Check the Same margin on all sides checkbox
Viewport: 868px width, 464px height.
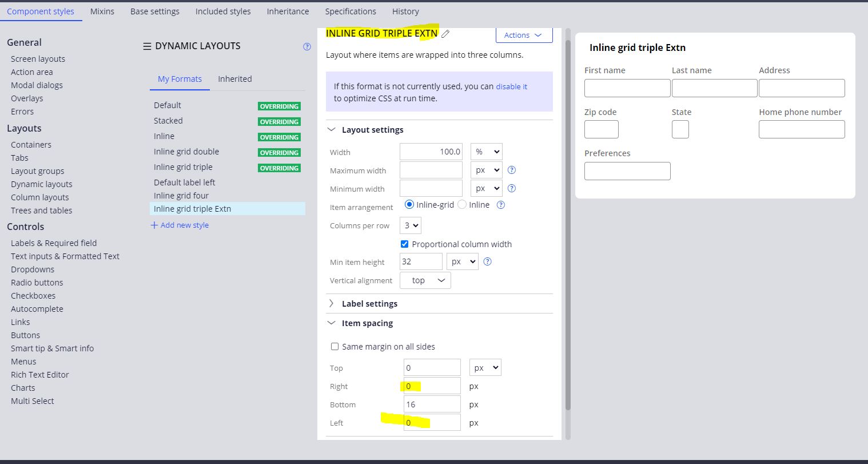coord(335,346)
